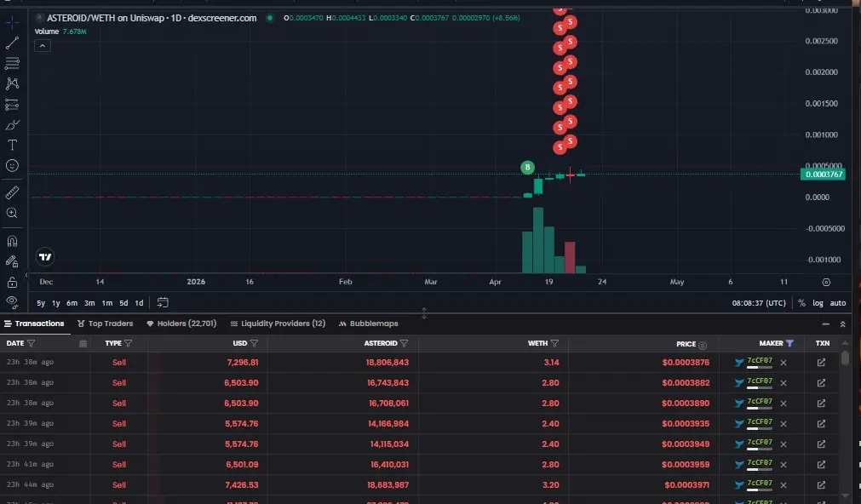This screenshot has height=504, width=861.
Task: Open the Bubblemaps tab
Action: pos(369,324)
